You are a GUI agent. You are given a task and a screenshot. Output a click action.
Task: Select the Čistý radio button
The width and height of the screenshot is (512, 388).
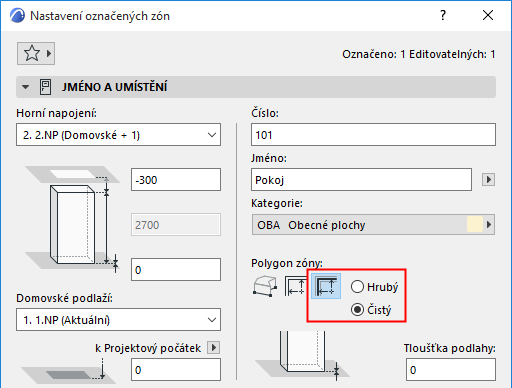click(x=357, y=310)
